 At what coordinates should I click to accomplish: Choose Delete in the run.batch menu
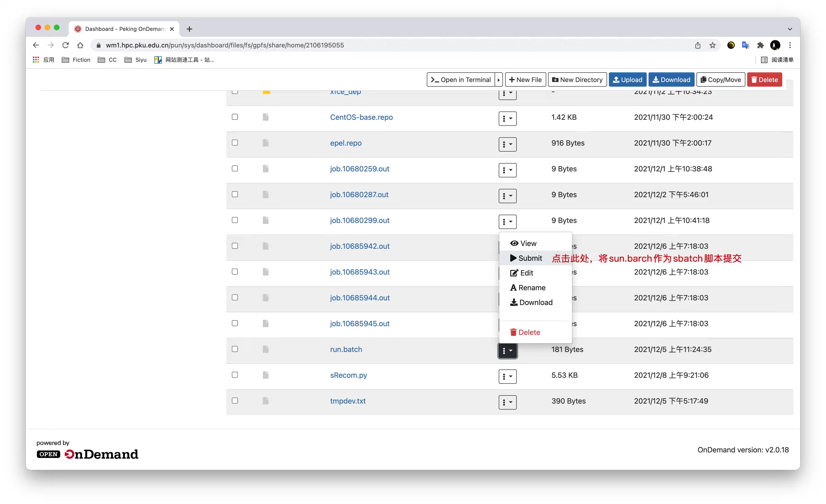[x=535, y=332]
